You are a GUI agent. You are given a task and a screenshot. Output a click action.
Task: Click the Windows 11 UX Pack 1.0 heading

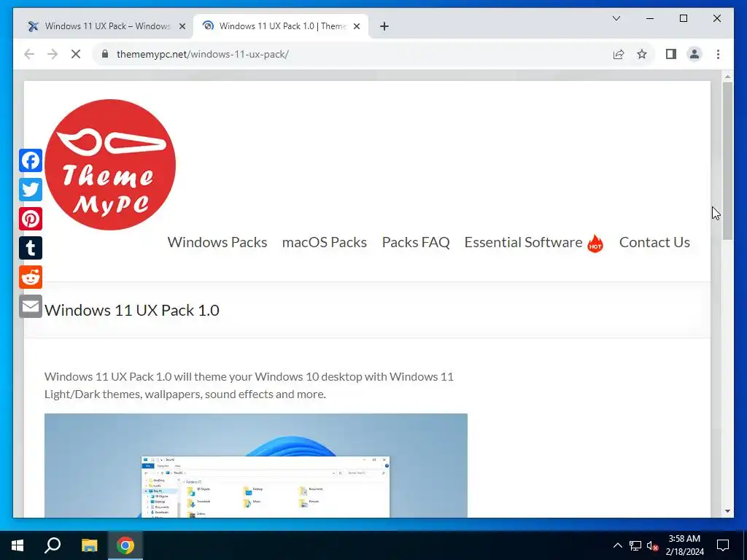point(132,311)
